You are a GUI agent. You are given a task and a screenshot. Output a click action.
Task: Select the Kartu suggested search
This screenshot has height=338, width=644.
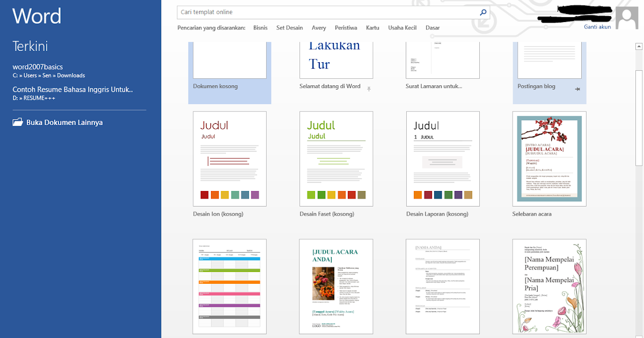[x=372, y=28]
